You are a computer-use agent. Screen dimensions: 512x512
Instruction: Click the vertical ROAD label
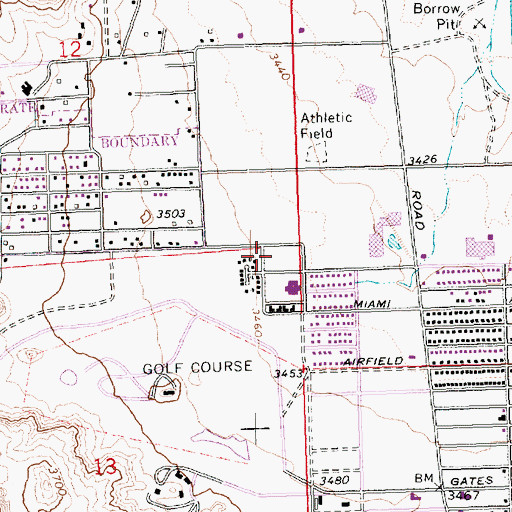418,210
